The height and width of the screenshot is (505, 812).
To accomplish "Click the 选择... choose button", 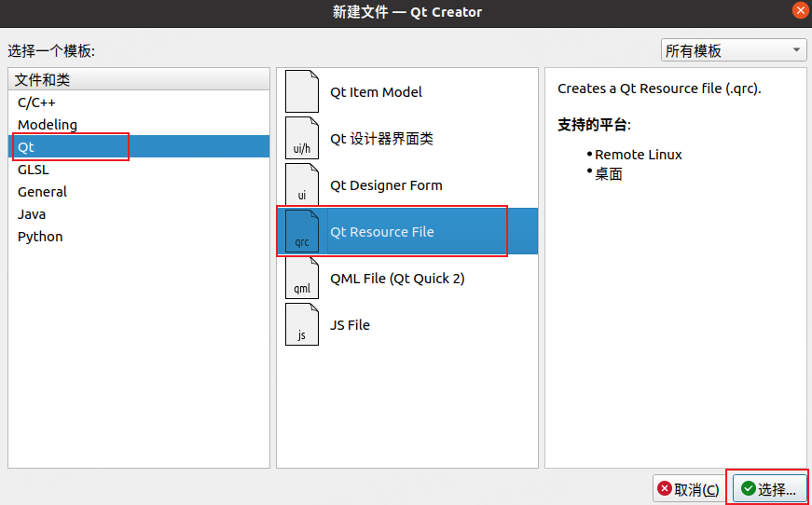I will (769, 488).
